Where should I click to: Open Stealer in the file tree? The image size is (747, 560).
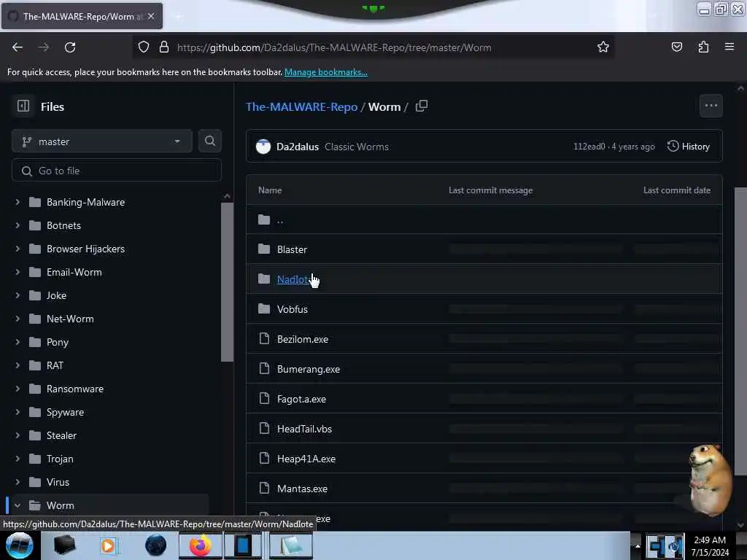pos(61,435)
